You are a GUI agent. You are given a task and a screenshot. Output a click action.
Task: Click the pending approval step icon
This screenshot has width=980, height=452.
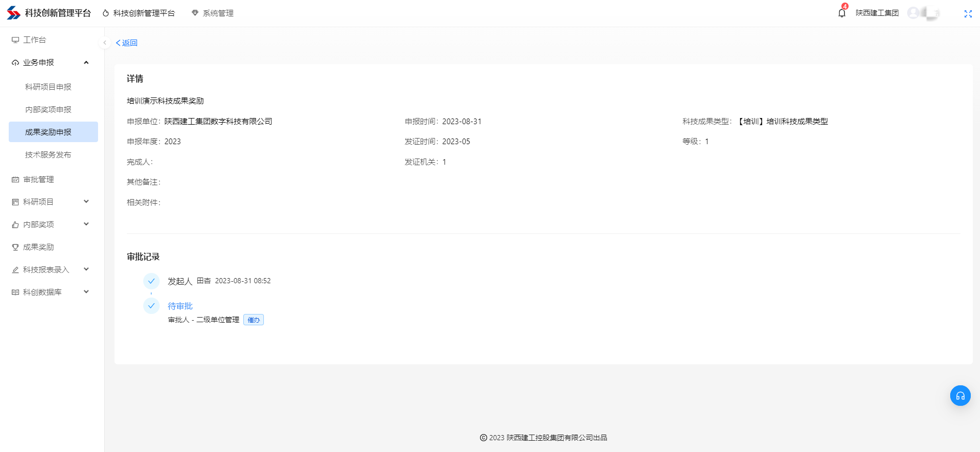[151, 306]
